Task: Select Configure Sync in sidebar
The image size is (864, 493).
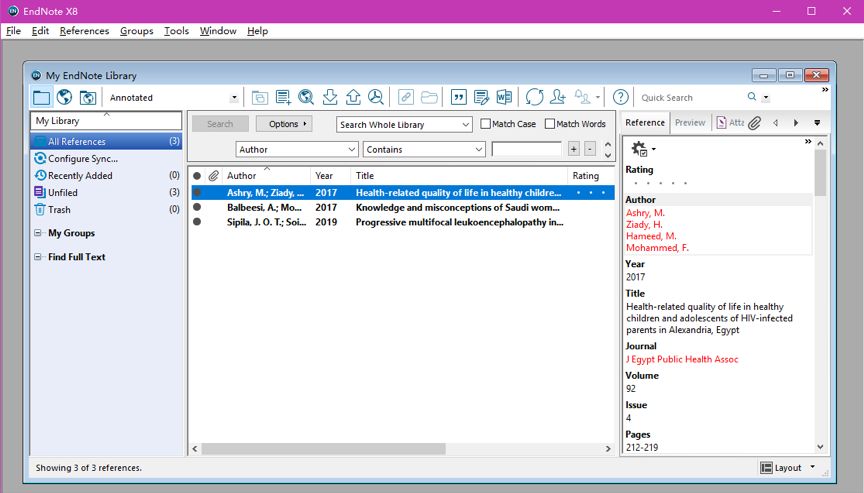Action: [x=106, y=159]
